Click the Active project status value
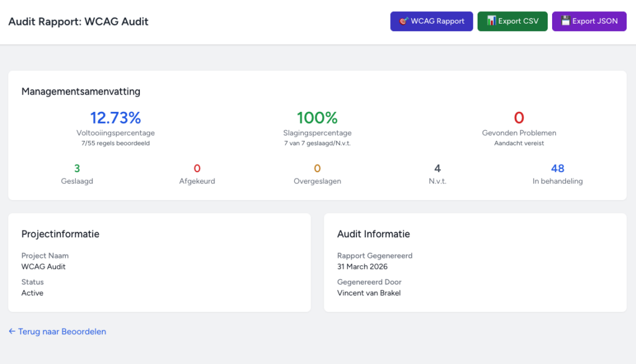This screenshot has width=636, height=364. (x=32, y=293)
